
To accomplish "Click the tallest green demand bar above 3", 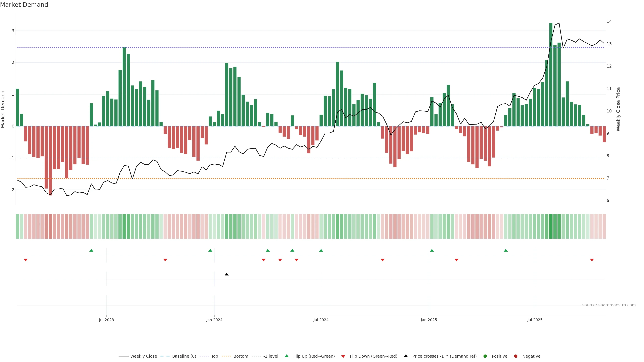I will point(551,75).
